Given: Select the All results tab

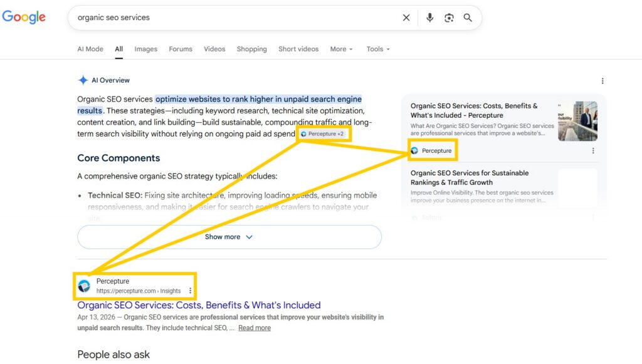Looking at the screenshot, I should pyautogui.click(x=118, y=49).
